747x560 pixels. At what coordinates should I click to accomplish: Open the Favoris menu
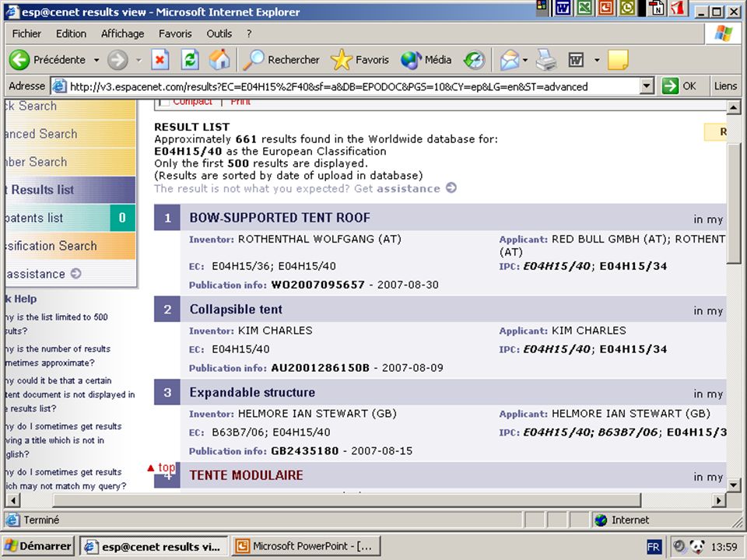tap(175, 33)
